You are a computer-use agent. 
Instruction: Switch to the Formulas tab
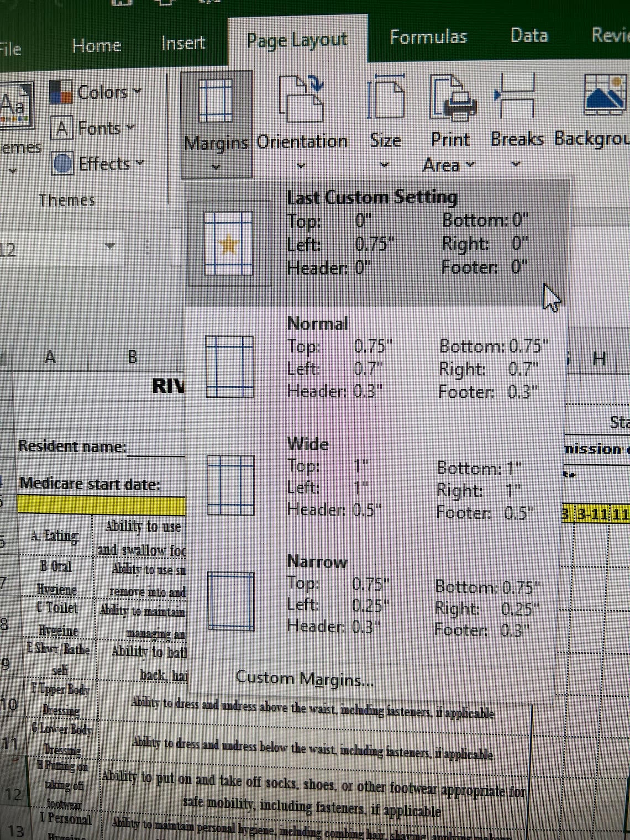coord(428,37)
